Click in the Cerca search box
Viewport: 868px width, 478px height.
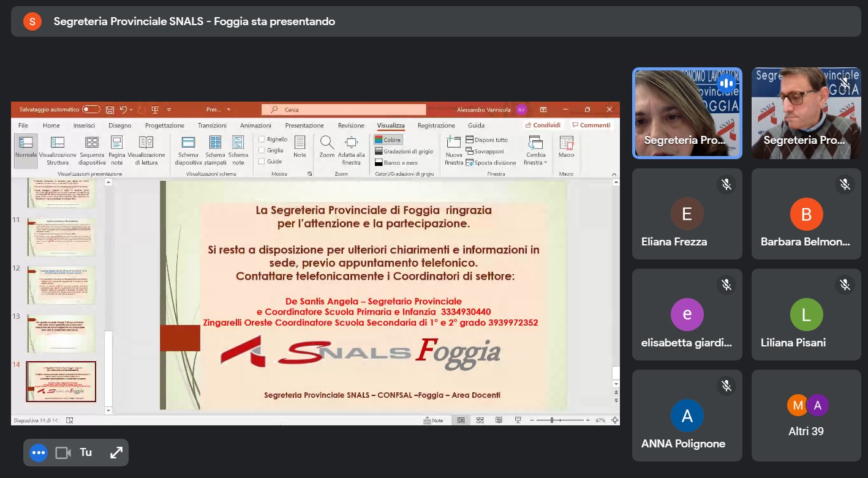pos(344,110)
